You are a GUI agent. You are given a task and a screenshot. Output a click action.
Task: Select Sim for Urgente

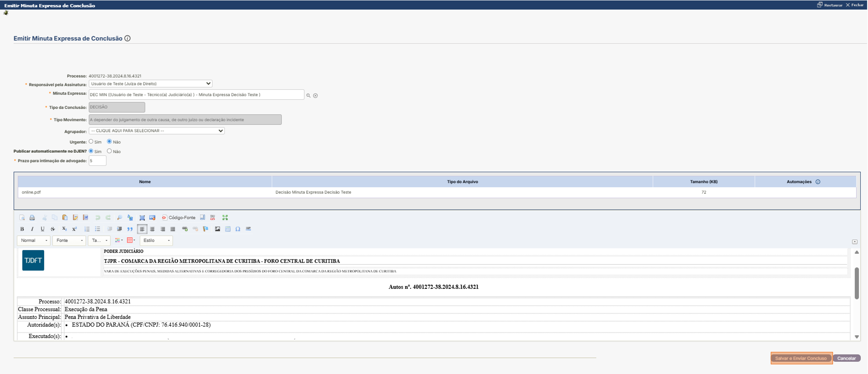pyautogui.click(x=91, y=142)
